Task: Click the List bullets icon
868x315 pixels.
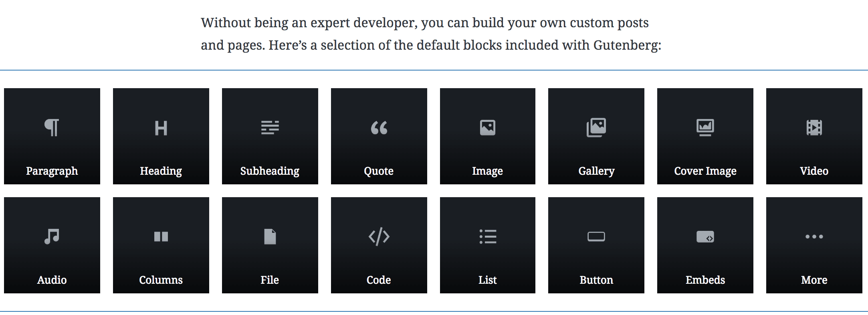Action: click(x=488, y=236)
